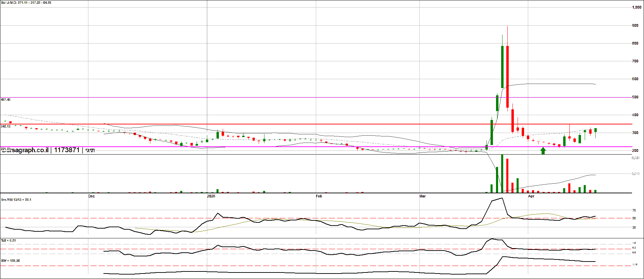
Task: Click the Mar month label on time axis
Action: pyautogui.click(x=422, y=196)
